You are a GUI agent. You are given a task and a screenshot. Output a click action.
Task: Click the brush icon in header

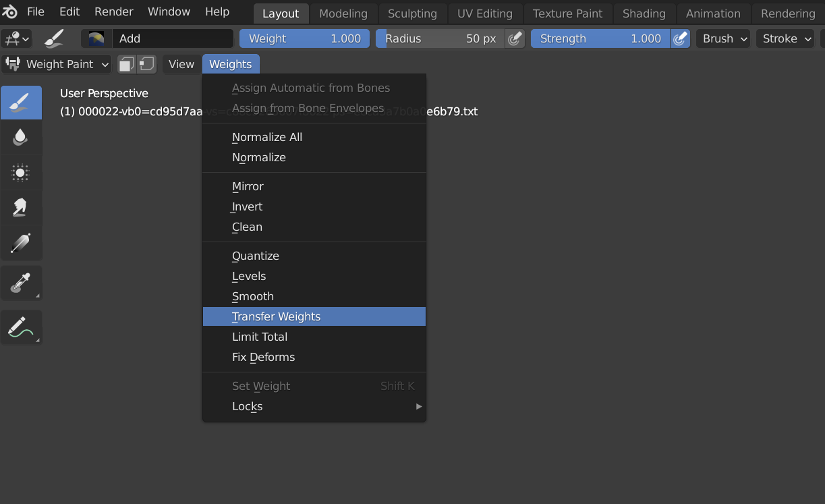[55, 38]
